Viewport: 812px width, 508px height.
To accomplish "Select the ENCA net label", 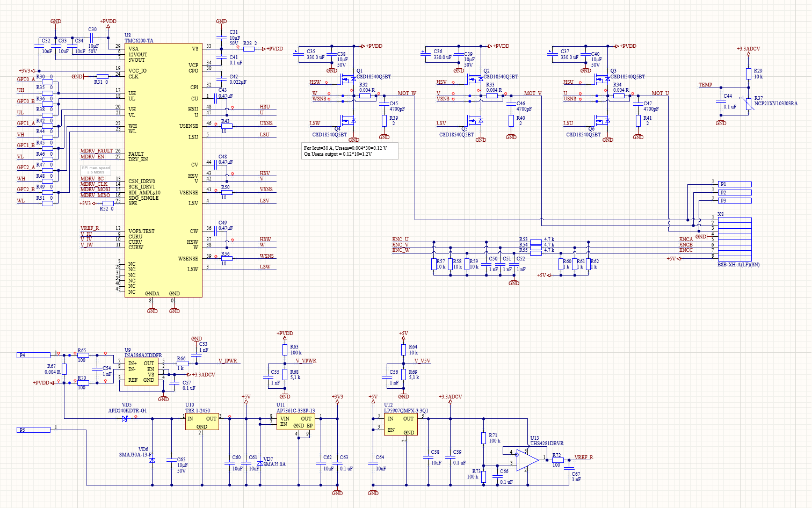I will coord(686,240).
